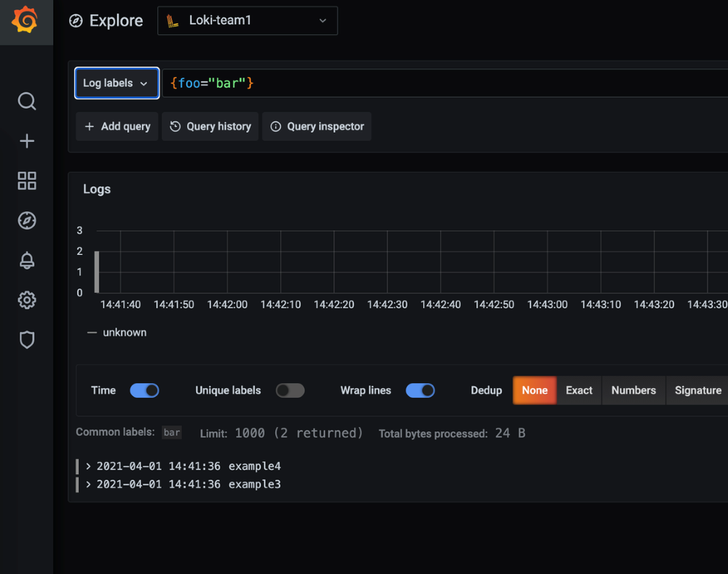Open the Log labels dropdown
This screenshot has height=574, width=728.
pyautogui.click(x=116, y=83)
